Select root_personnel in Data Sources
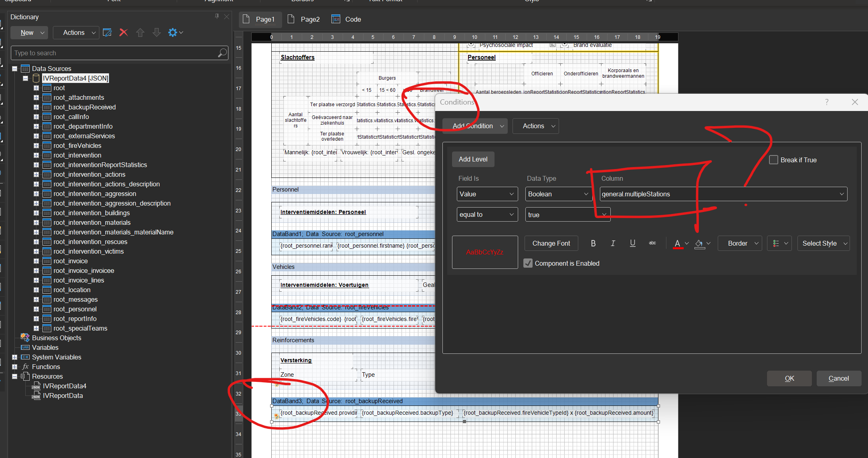The width and height of the screenshot is (868, 458). (75, 309)
